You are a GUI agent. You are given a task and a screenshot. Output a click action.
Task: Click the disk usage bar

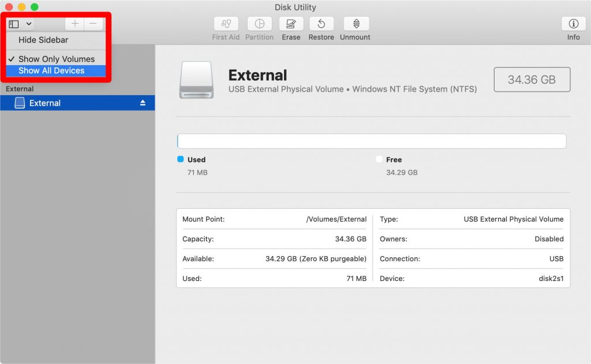coord(372,141)
